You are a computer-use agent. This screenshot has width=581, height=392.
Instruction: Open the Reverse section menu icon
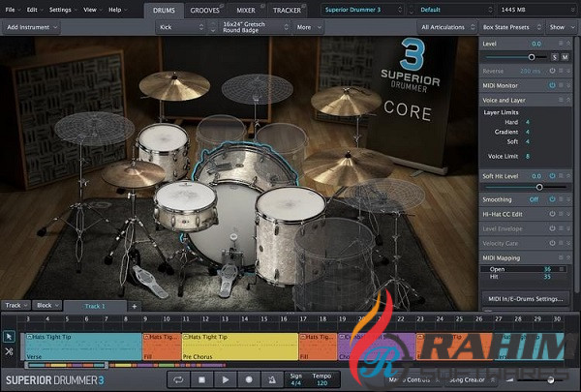tap(561, 71)
